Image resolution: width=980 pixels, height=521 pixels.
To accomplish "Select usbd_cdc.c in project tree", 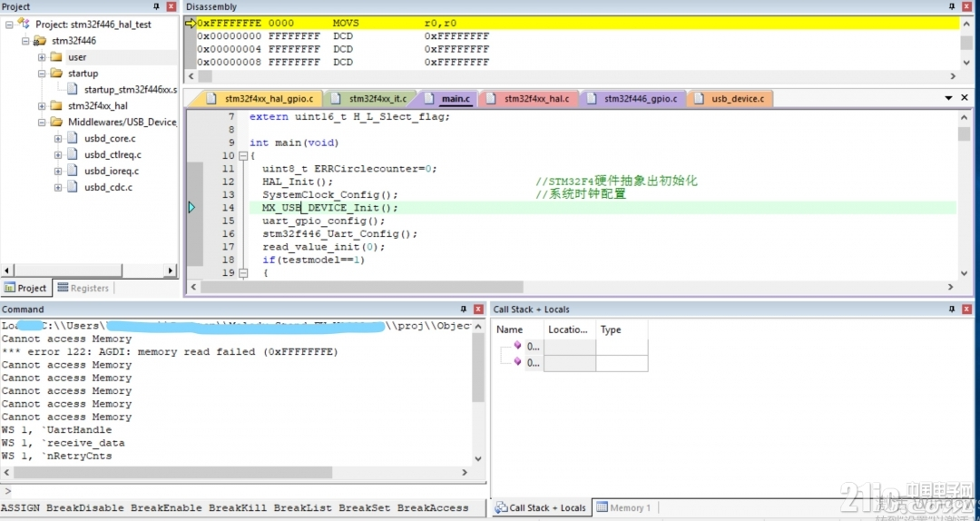I will tap(109, 187).
